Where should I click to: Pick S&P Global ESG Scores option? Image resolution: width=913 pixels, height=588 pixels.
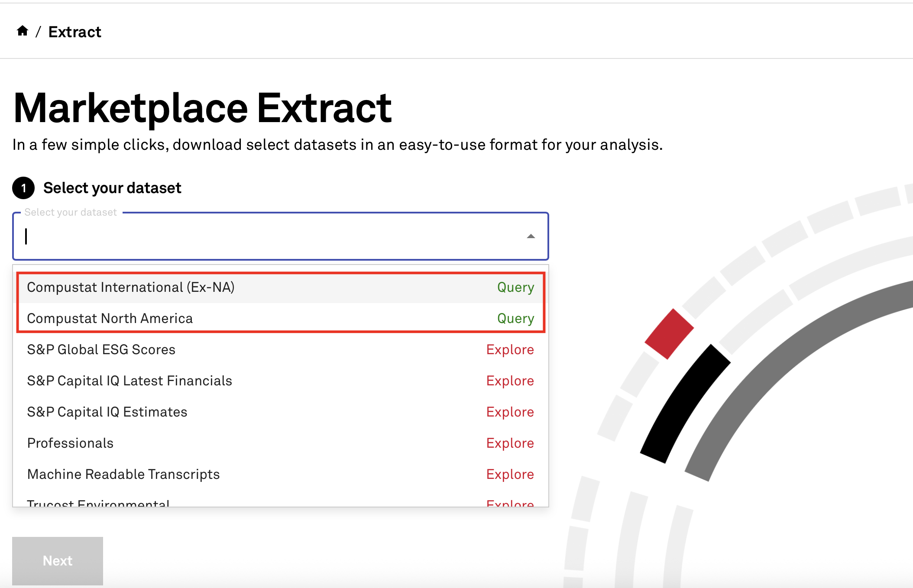click(x=281, y=350)
